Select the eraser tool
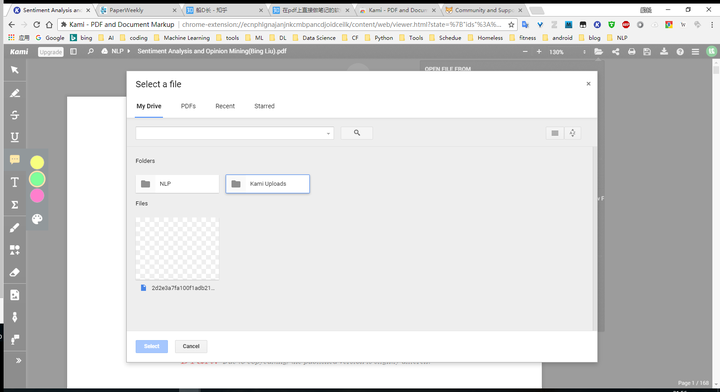The height and width of the screenshot is (392, 720). tap(15, 272)
